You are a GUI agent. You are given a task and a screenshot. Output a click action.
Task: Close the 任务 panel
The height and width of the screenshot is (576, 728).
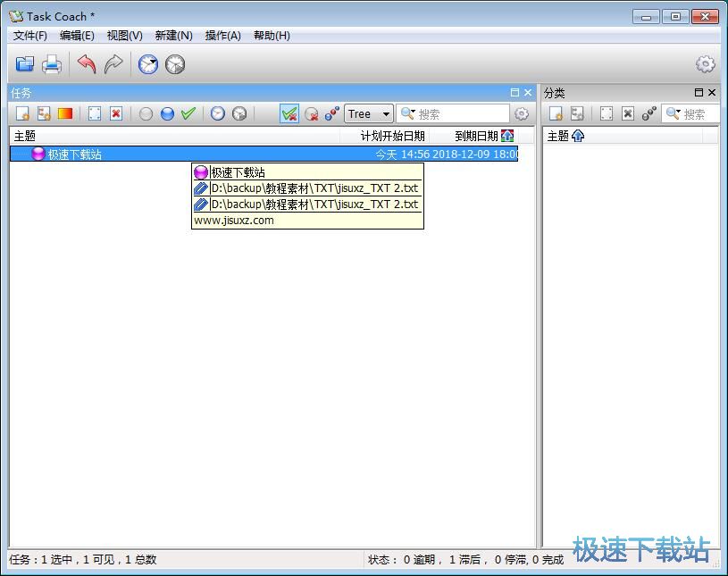(528, 92)
